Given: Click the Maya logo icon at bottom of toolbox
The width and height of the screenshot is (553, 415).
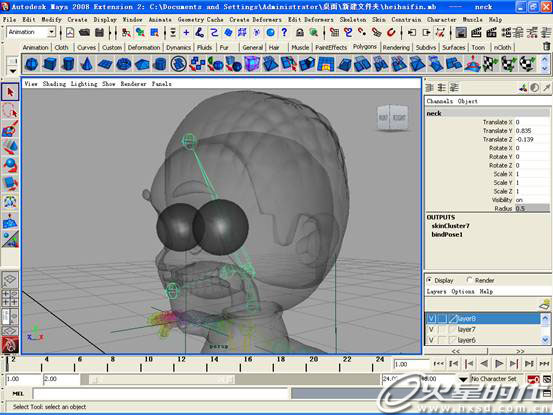Looking at the screenshot, I should (x=10, y=344).
